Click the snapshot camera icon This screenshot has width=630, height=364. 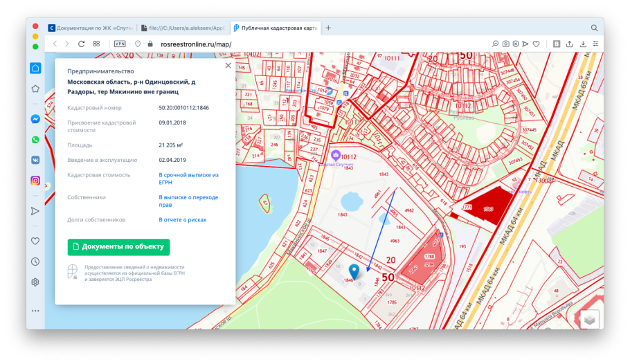click(x=505, y=44)
